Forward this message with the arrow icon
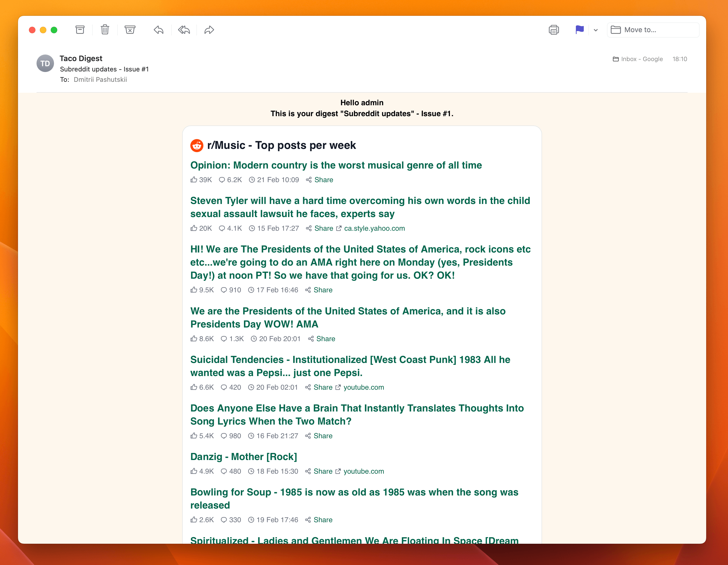This screenshot has height=565, width=728. [209, 30]
